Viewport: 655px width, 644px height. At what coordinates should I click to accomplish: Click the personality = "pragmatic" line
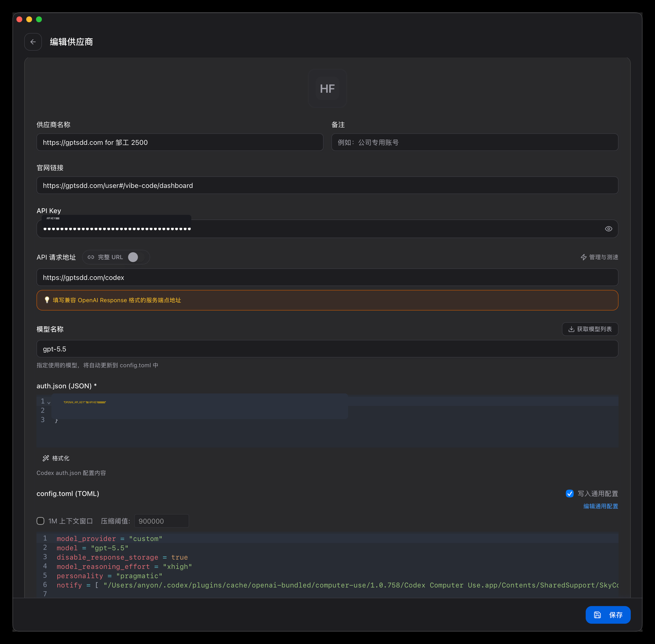point(109,576)
